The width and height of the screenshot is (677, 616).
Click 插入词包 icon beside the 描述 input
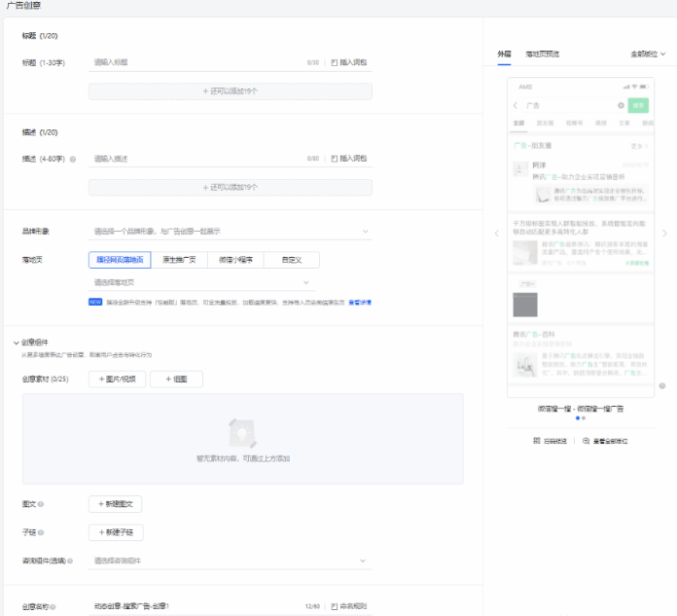coord(335,158)
